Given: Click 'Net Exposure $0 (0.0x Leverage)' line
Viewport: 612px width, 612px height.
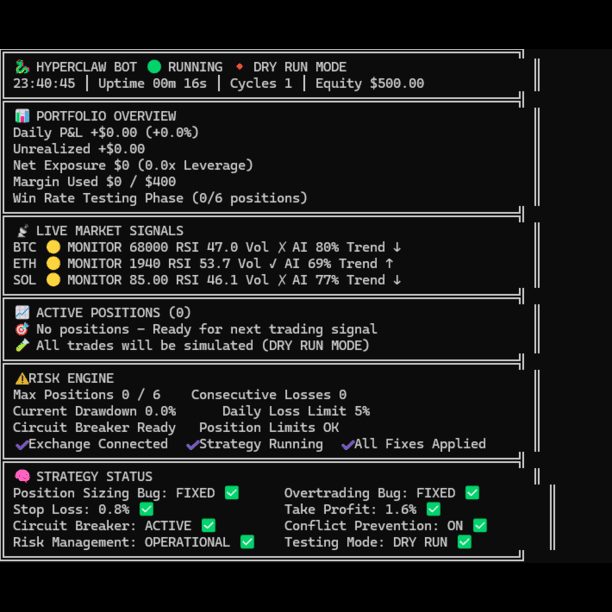Looking at the screenshot, I should pyautogui.click(x=133, y=165).
